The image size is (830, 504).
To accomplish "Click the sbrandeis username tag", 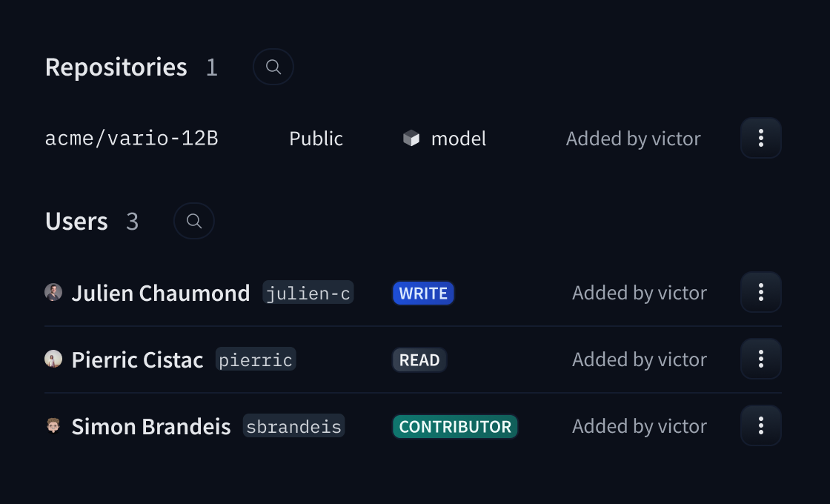I will tap(293, 426).
